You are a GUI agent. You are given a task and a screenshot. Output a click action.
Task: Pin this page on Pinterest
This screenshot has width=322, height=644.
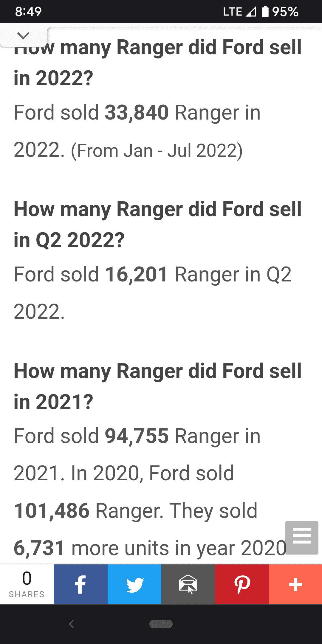(242, 584)
